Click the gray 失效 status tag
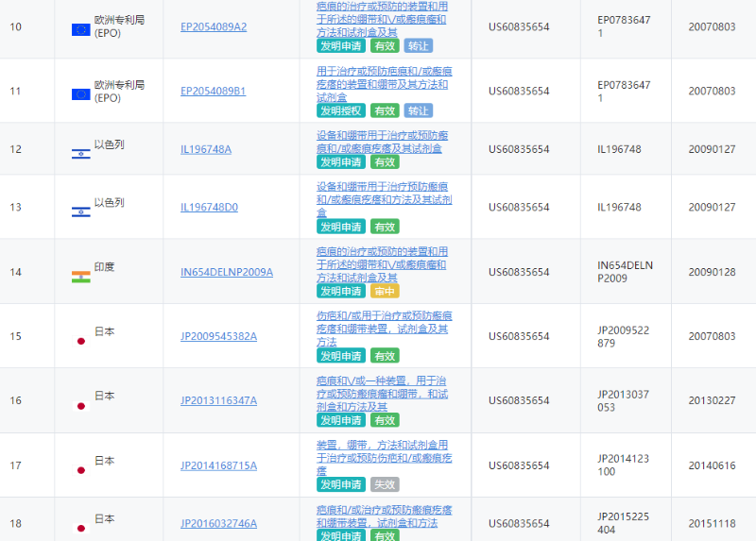756x541 pixels. point(385,484)
